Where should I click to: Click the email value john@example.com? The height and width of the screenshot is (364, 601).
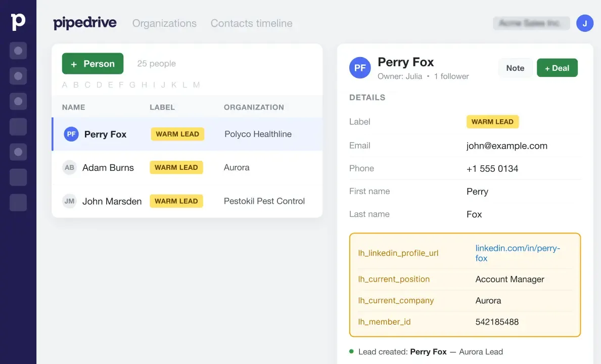(x=506, y=146)
